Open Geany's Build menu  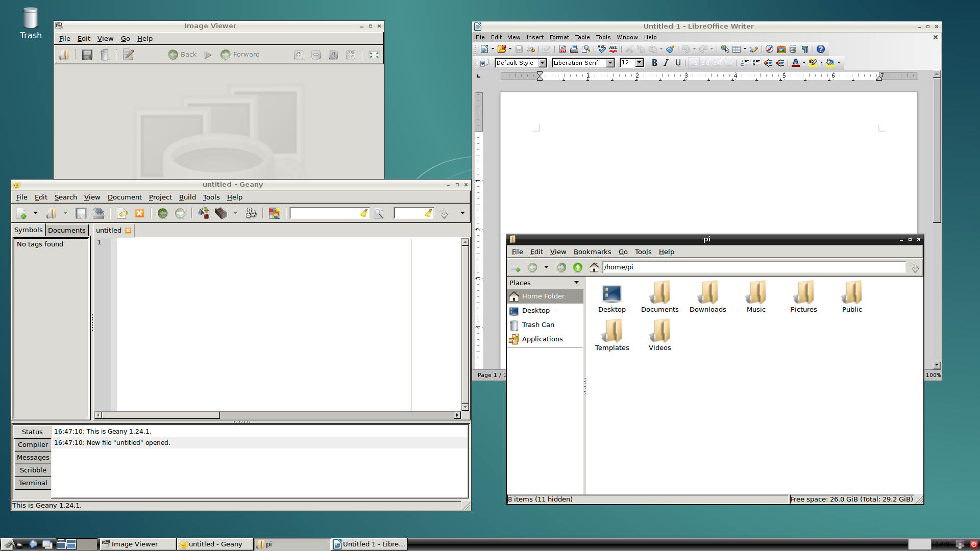[187, 197]
